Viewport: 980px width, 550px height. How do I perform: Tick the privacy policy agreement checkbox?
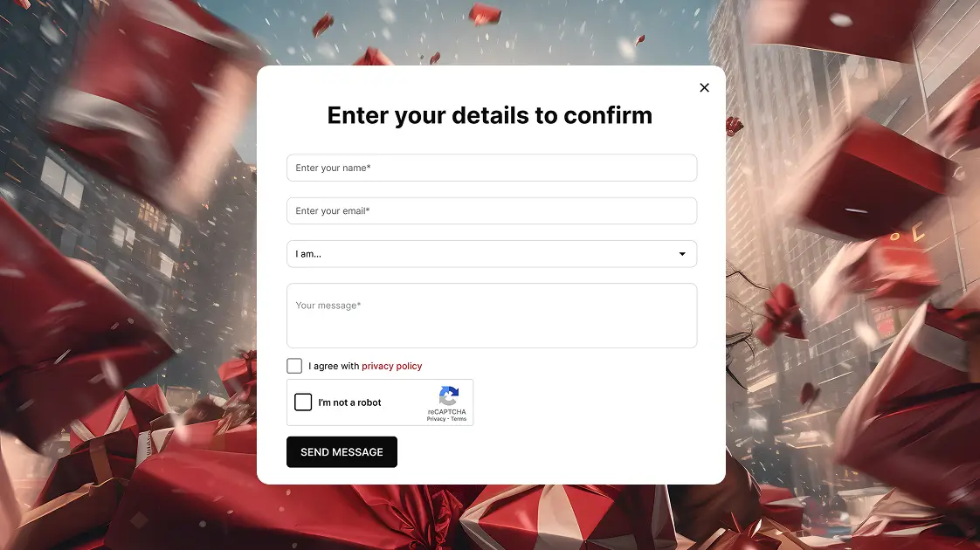pos(294,366)
